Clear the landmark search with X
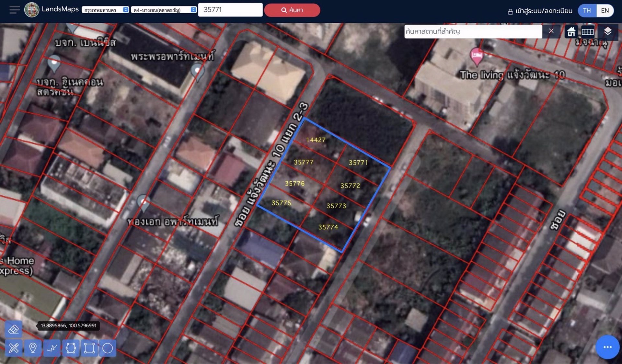Image resolution: width=622 pixels, height=364 pixels. 551,31
